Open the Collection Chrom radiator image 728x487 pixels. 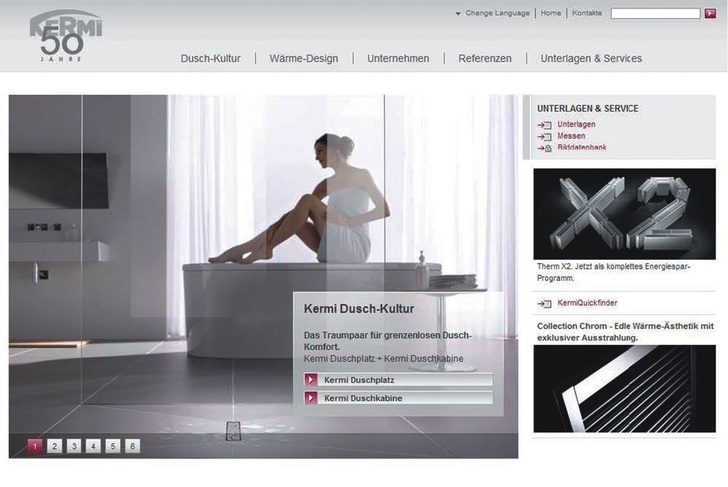tap(624, 389)
